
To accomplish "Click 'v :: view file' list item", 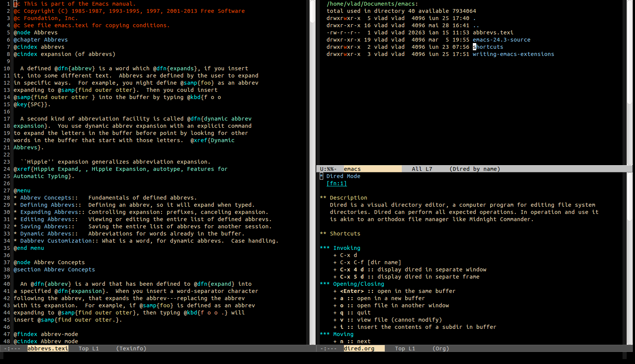I will 387,320.
